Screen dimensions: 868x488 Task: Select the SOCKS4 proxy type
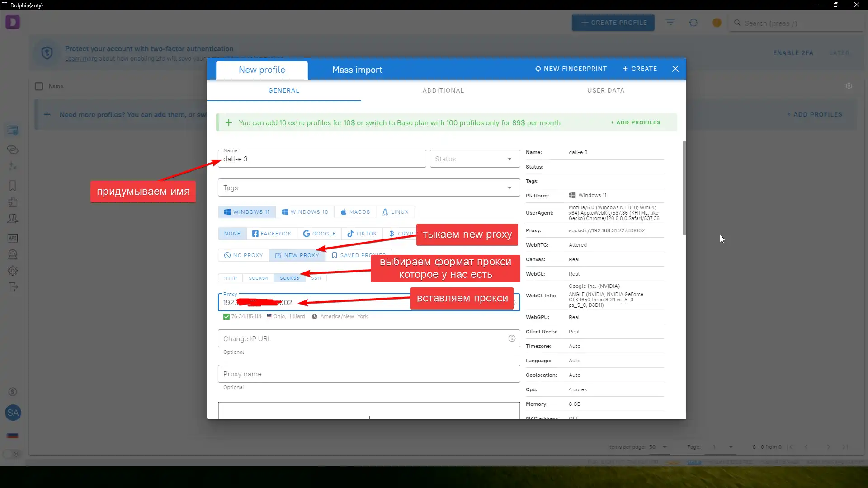tap(258, 278)
